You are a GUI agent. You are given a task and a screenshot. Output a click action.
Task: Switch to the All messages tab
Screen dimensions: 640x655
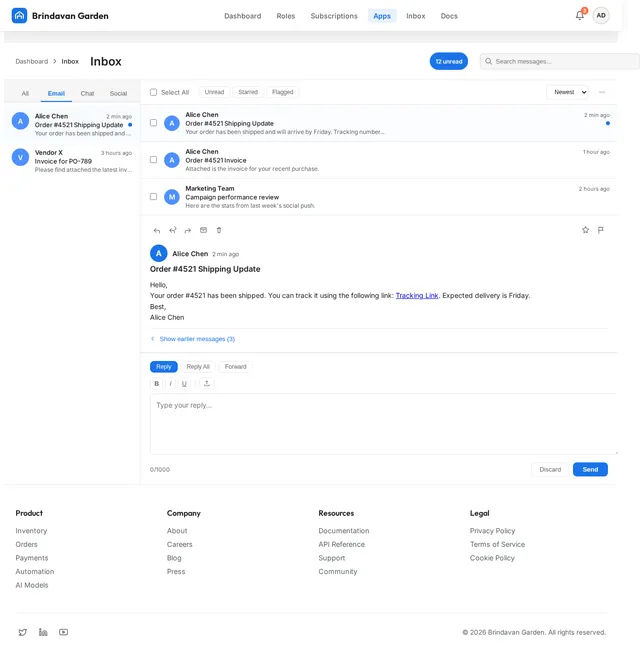pos(25,93)
